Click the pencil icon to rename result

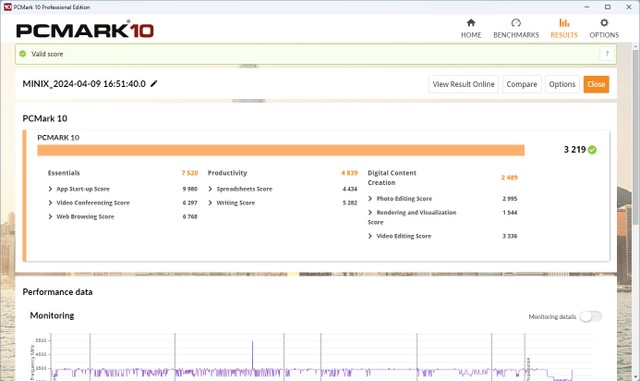(154, 84)
